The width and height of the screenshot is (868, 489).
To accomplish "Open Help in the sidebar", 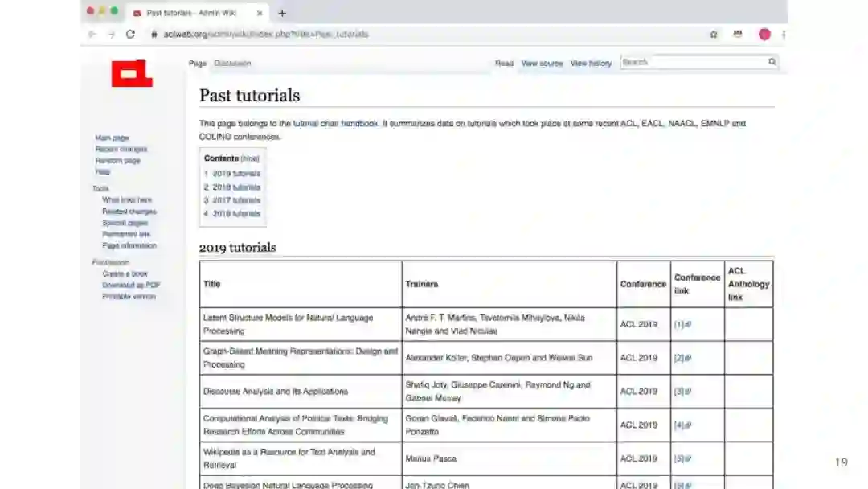I will coord(102,171).
